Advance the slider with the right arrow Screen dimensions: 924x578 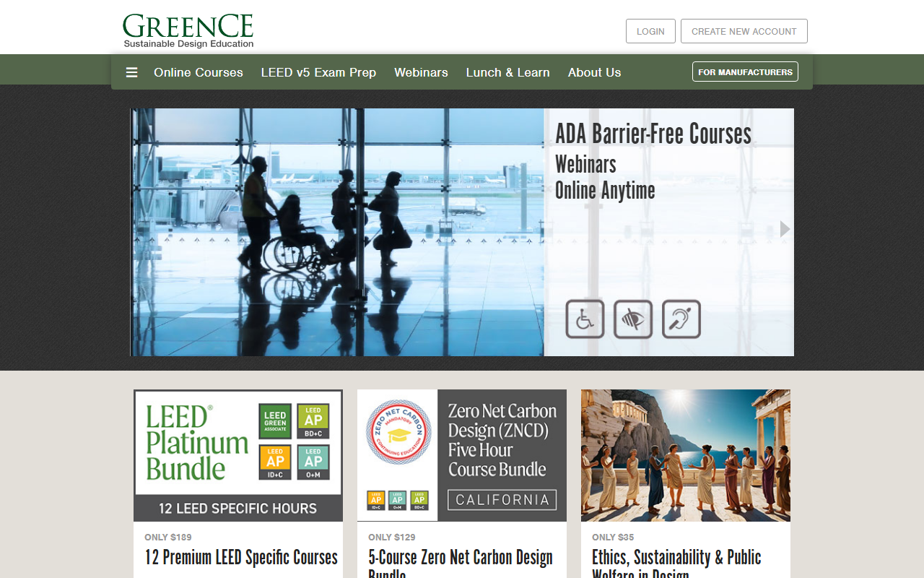[x=785, y=229]
